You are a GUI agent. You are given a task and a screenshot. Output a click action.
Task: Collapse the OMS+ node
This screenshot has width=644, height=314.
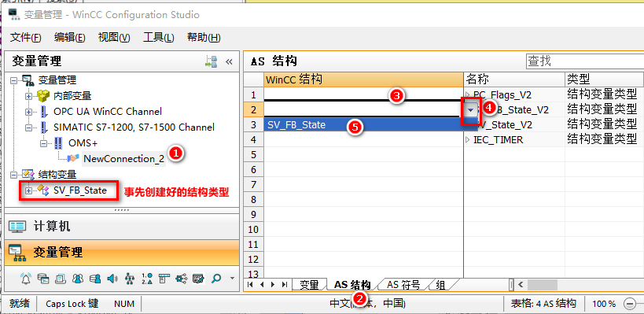(x=43, y=142)
